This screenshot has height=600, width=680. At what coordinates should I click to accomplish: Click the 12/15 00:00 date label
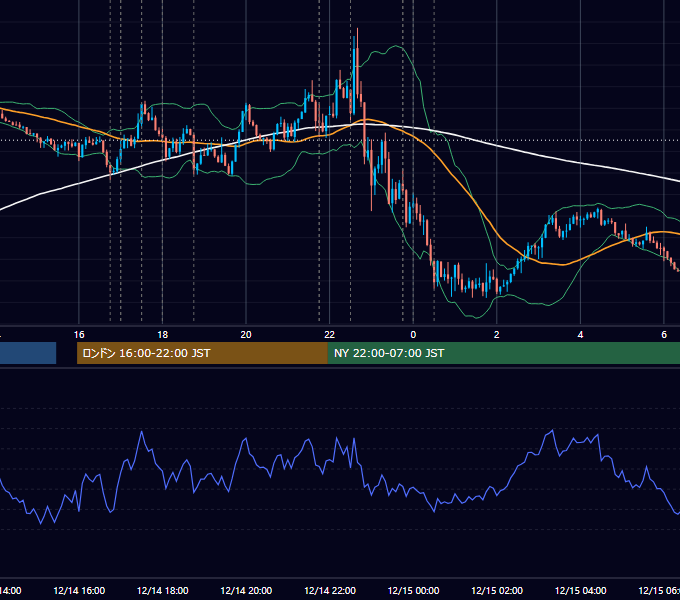tap(413, 590)
